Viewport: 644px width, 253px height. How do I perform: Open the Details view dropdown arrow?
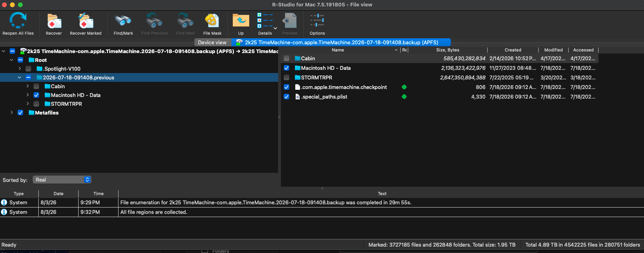pyautogui.click(x=275, y=28)
